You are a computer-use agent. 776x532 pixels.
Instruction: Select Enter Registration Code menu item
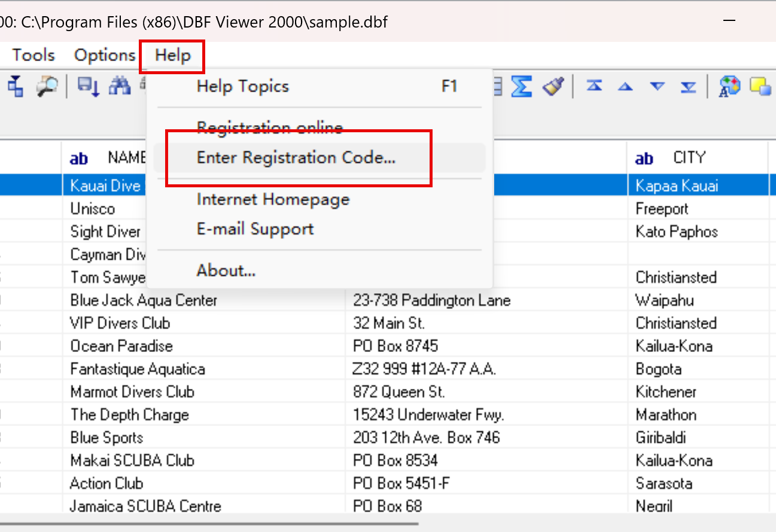pyautogui.click(x=296, y=158)
